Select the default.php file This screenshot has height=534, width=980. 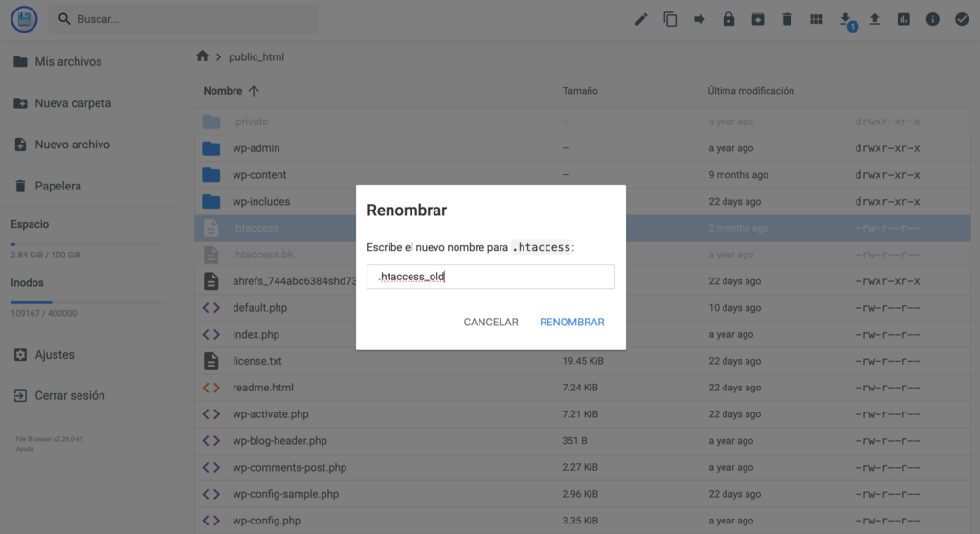click(583, 307)
